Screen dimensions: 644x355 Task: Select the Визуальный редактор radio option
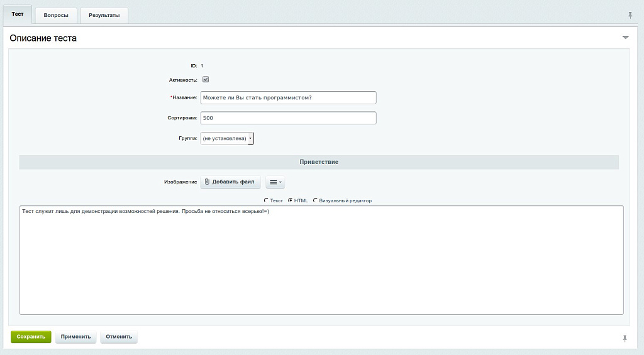pyautogui.click(x=315, y=200)
